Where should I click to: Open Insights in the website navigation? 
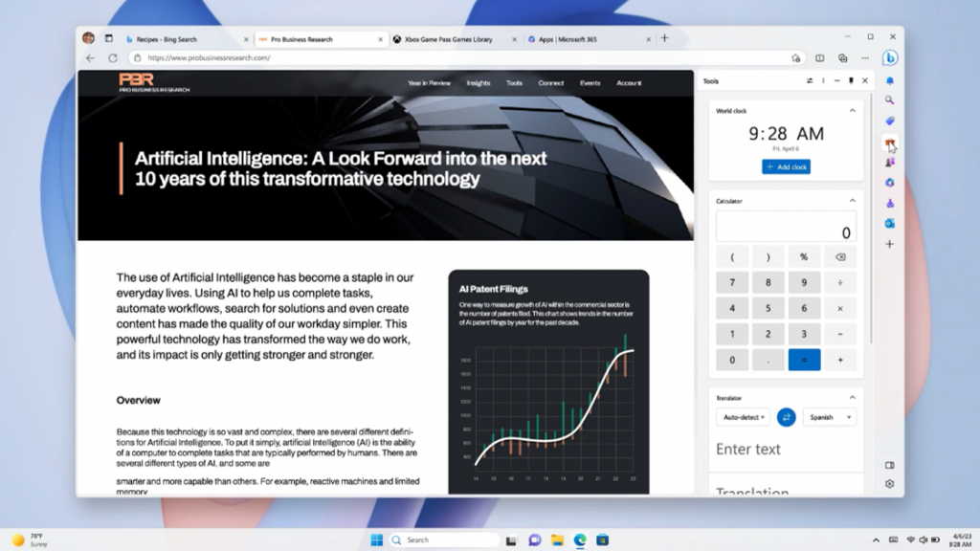[479, 83]
